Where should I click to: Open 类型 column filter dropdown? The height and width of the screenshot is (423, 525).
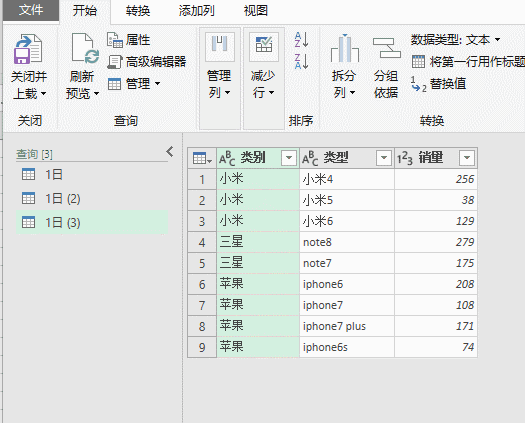tap(384, 157)
